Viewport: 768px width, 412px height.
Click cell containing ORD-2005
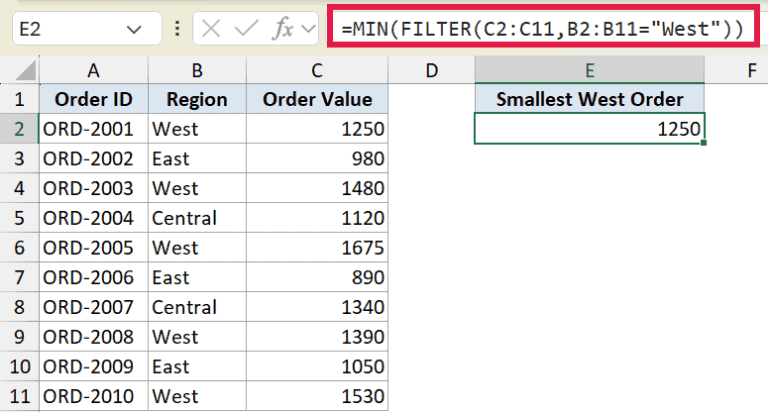pos(94,248)
